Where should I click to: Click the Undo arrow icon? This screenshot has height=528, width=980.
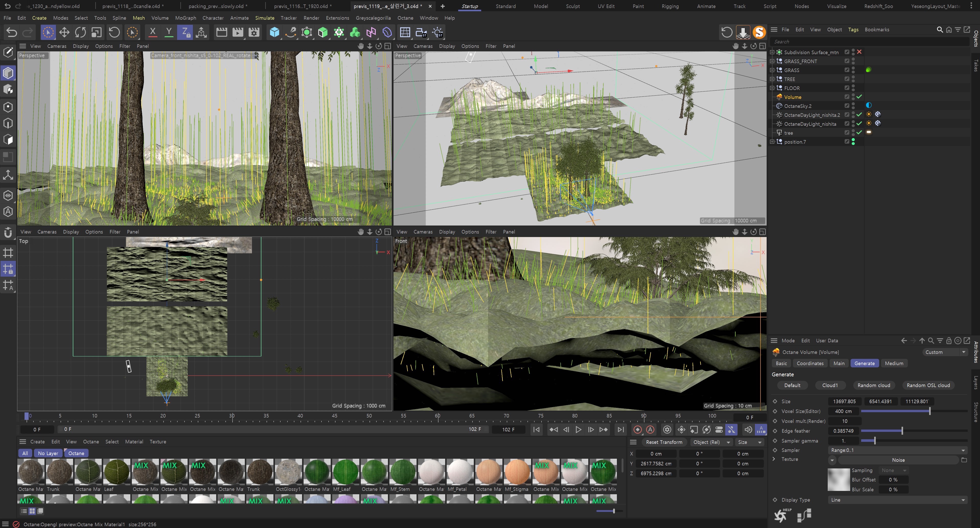point(12,32)
